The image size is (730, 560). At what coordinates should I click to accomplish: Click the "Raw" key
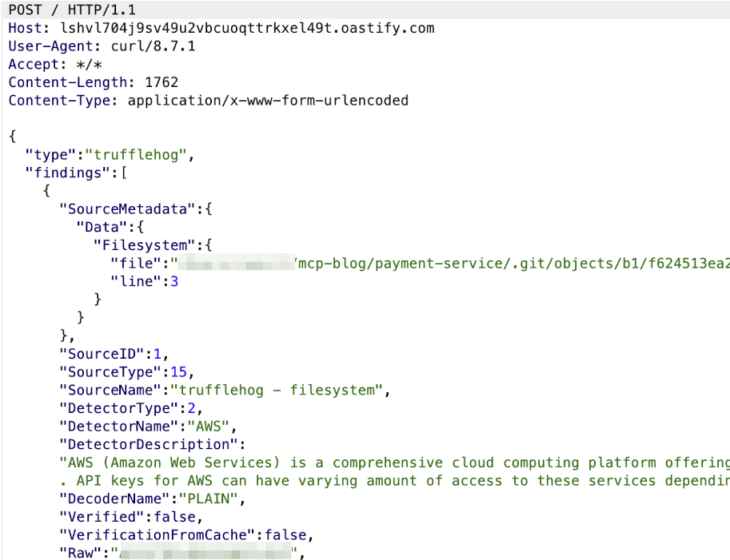80,553
